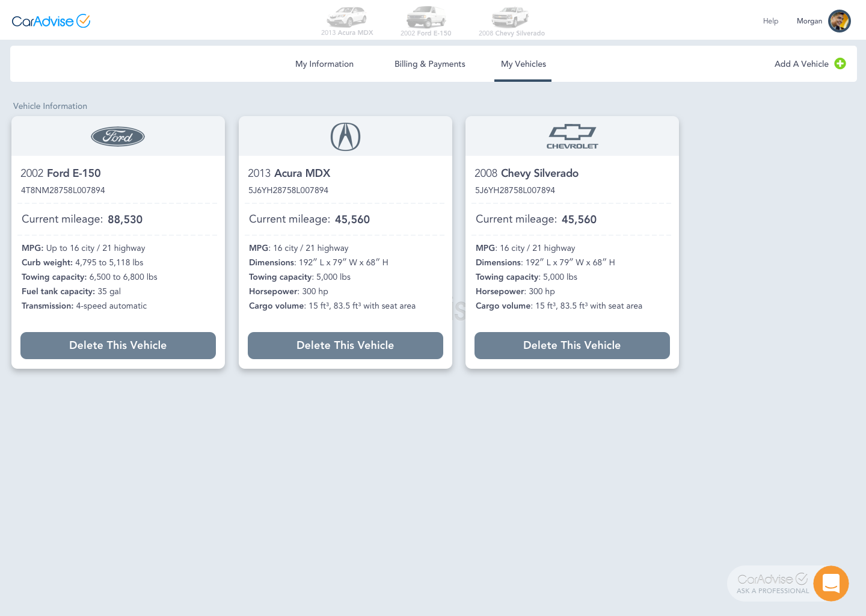
Task: Click the Acura MDX VIN 5J6YH28758L007894
Action: [x=288, y=190]
